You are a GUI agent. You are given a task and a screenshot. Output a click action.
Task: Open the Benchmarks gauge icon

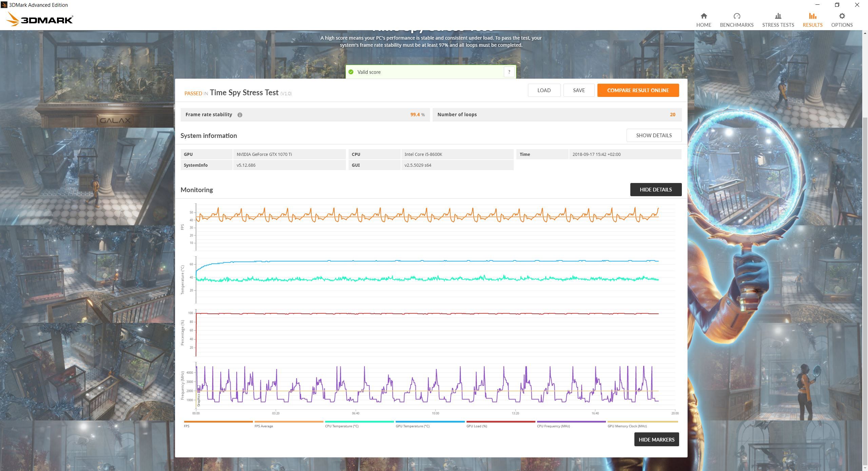[736, 16]
